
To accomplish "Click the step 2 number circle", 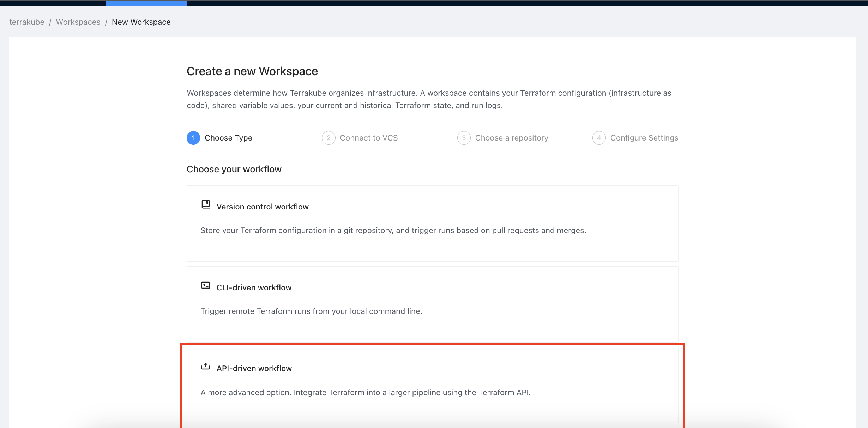I will tap(328, 138).
